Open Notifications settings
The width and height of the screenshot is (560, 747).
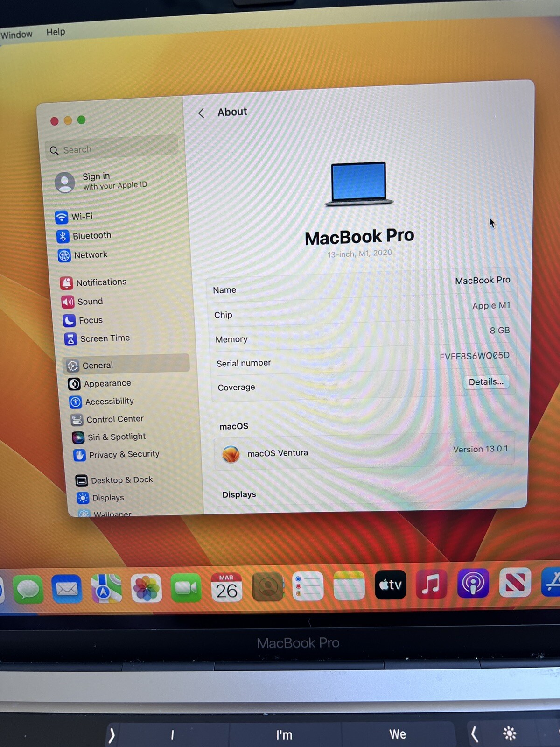(x=94, y=282)
